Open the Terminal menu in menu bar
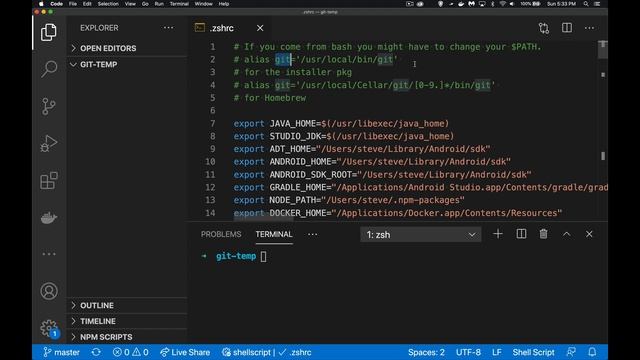This screenshot has width=640, height=360. [x=179, y=4]
